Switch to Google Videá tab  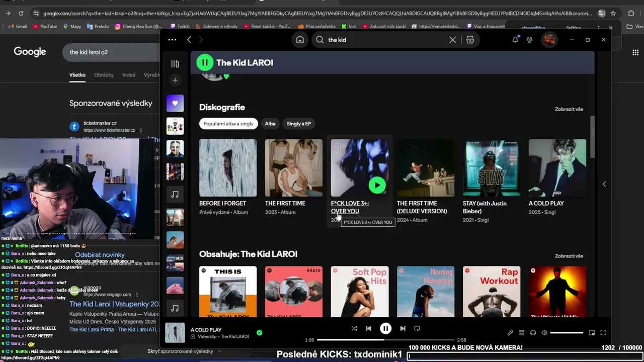129,75
